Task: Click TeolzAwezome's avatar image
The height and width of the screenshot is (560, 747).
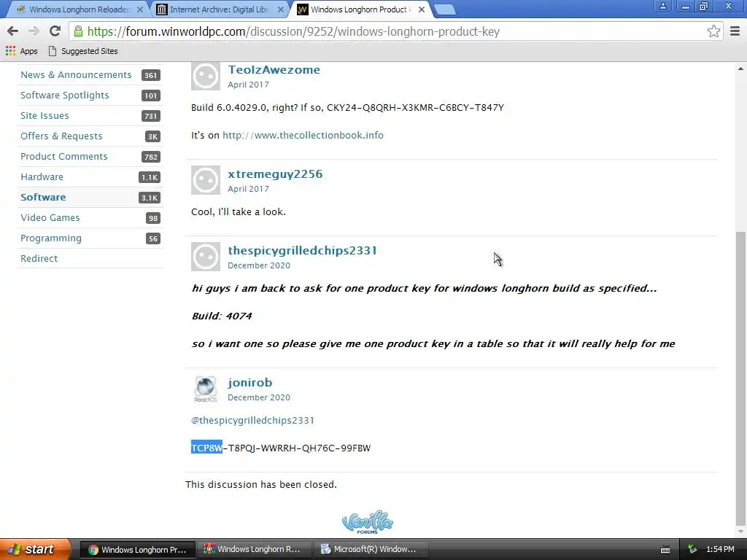Action: coord(205,75)
